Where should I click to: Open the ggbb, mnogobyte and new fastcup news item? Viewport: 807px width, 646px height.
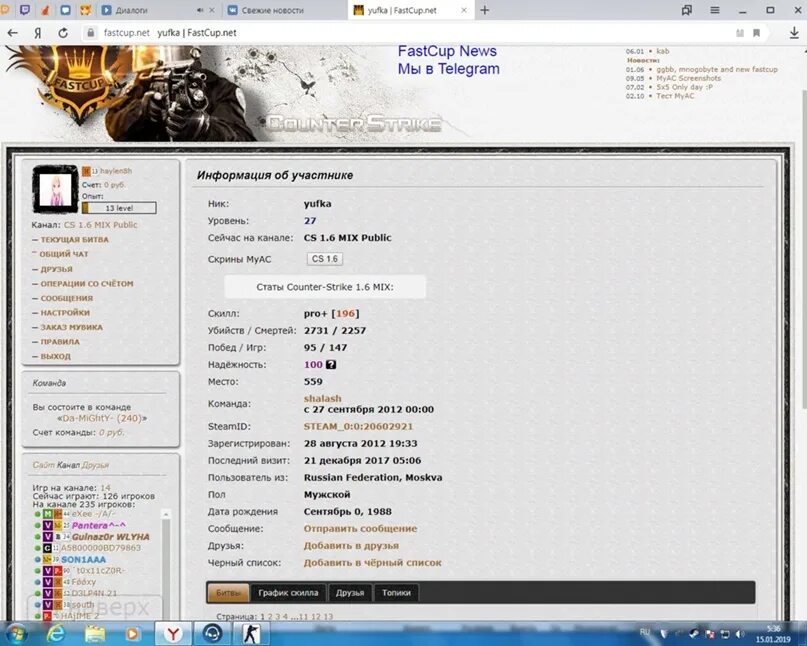click(716, 69)
